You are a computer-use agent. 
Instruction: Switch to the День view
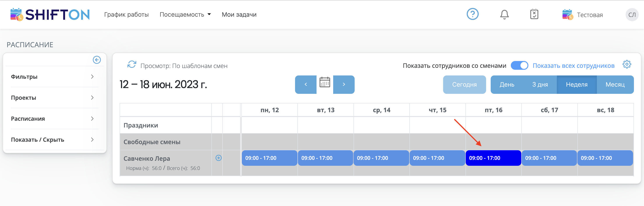point(507,84)
